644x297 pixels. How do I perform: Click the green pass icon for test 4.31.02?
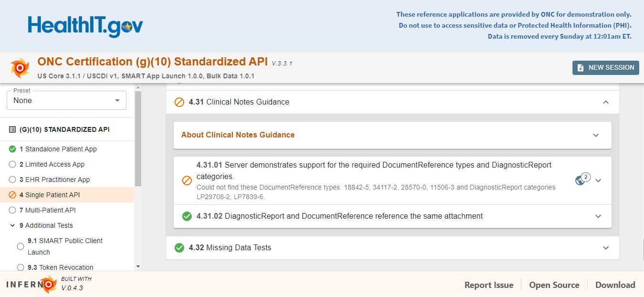tap(187, 216)
